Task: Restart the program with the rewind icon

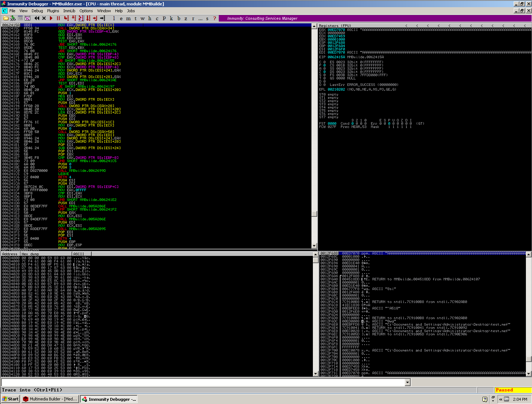Action: [37, 18]
